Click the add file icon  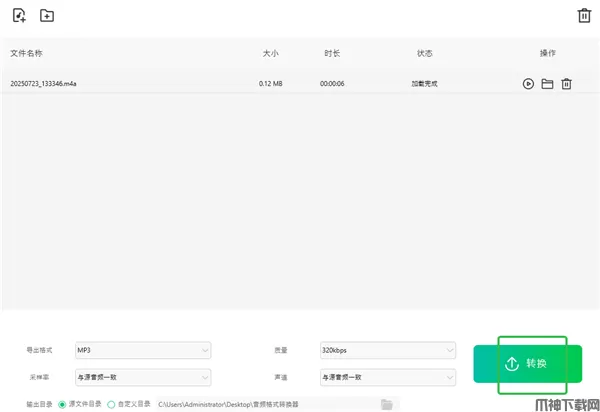pos(19,15)
